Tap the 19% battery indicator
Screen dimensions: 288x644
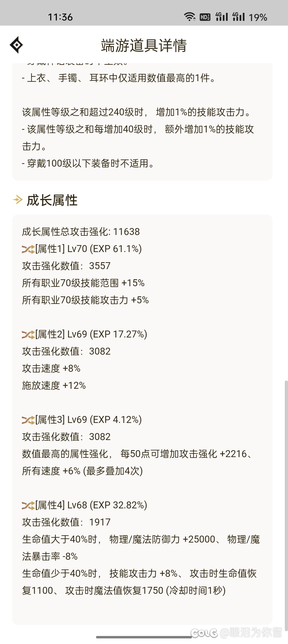258,17
